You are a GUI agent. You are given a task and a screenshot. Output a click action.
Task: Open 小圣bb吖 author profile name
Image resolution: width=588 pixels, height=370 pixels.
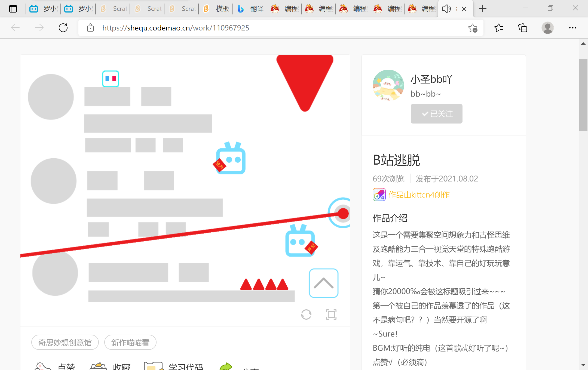(x=431, y=79)
